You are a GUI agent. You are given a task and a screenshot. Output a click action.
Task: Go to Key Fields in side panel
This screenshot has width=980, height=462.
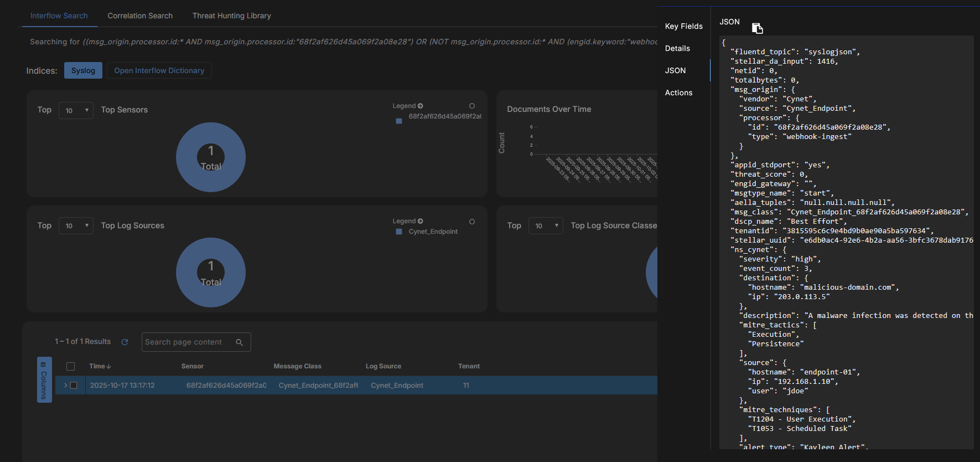coord(683,26)
